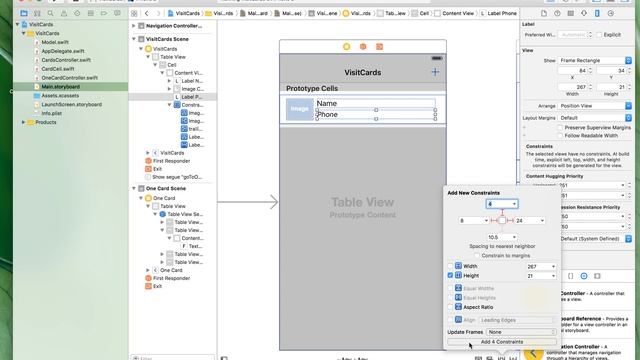Open the Breakpoint navigator icon
Image resolution: width=640 pixels, height=360 pixels.
click(x=104, y=13)
